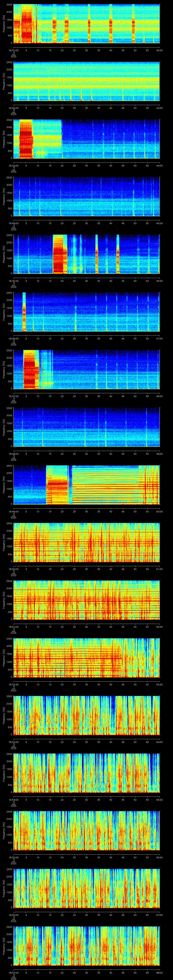Select the 18:45:00 start time label
The image size is (173, 980).
click(x=13, y=281)
